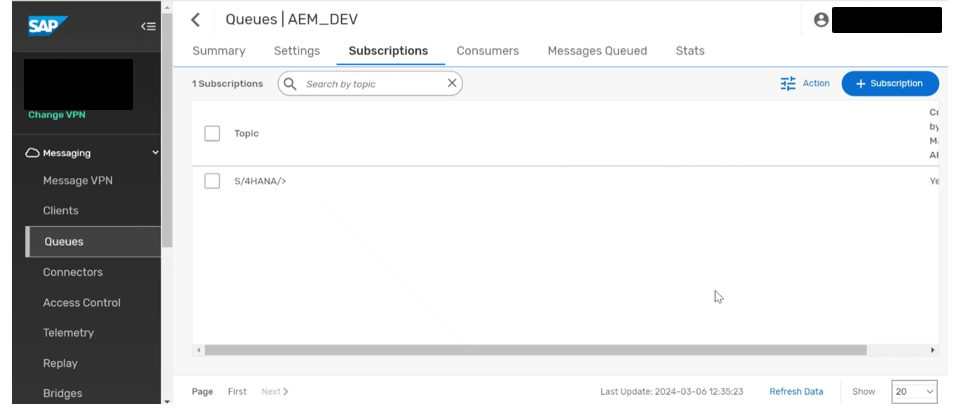This screenshot has width=976, height=420.
Task: Click the Messaging cloud icon
Action: [x=32, y=152]
